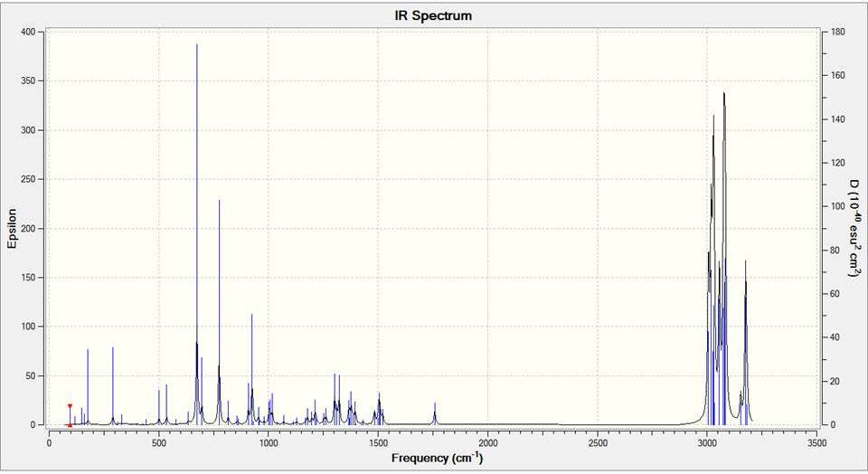Screen dimensions: 868x474
Task: Click the 140 tick on right D axis
Action: pyautogui.click(x=837, y=119)
